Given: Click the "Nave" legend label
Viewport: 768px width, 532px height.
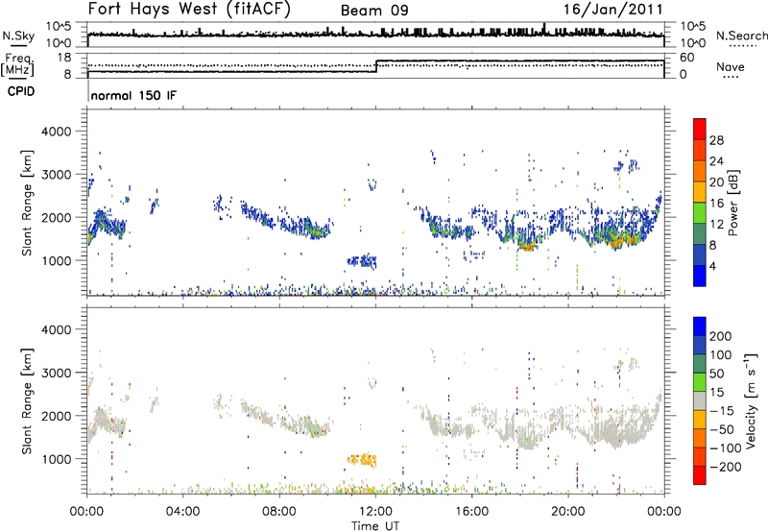Looking at the screenshot, I should click(731, 66).
